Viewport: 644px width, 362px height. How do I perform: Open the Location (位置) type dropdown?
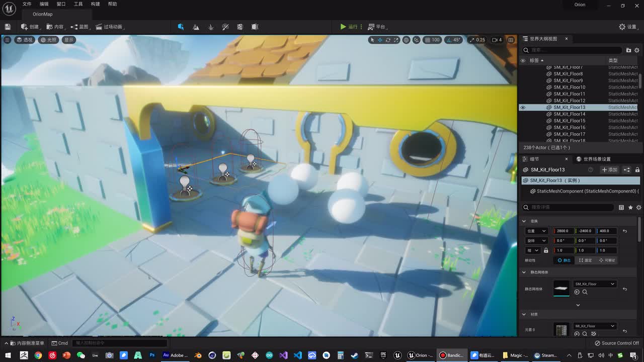coord(536,231)
